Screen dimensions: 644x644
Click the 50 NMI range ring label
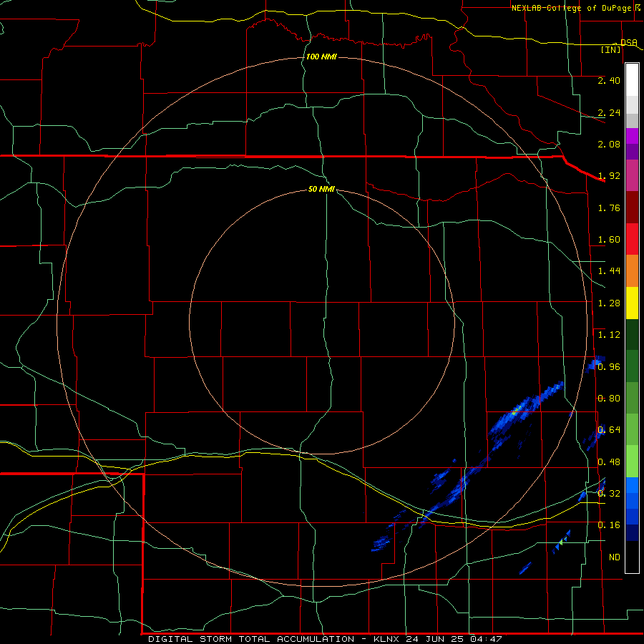click(321, 189)
